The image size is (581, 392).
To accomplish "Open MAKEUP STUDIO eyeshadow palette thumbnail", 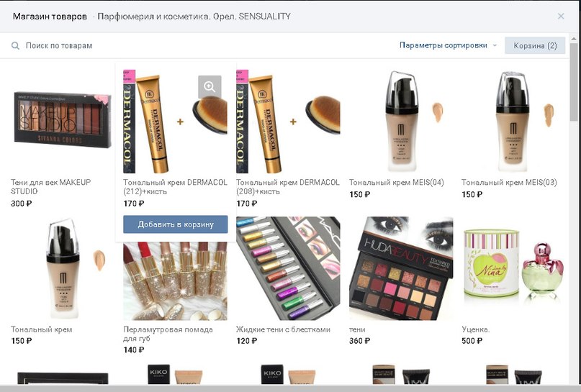I will click(62, 120).
